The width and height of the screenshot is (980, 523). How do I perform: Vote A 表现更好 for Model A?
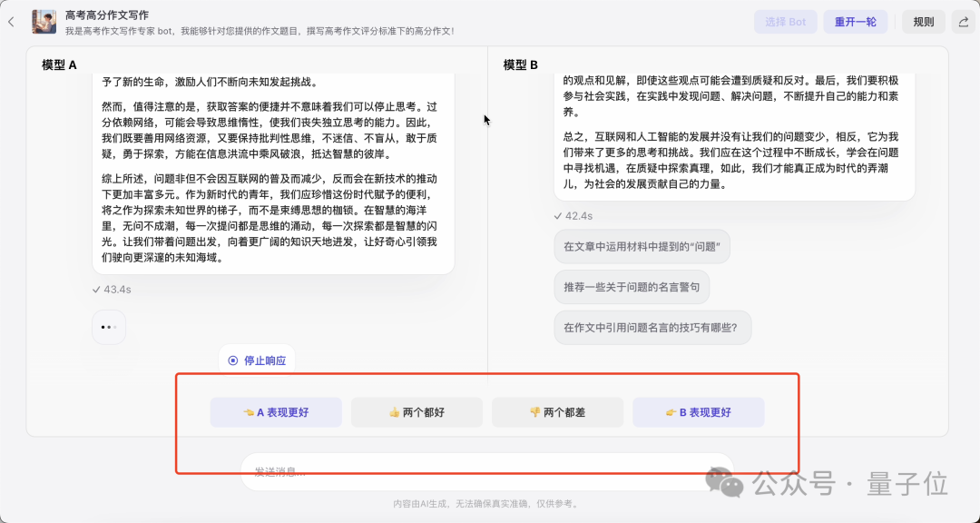click(276, 411)
